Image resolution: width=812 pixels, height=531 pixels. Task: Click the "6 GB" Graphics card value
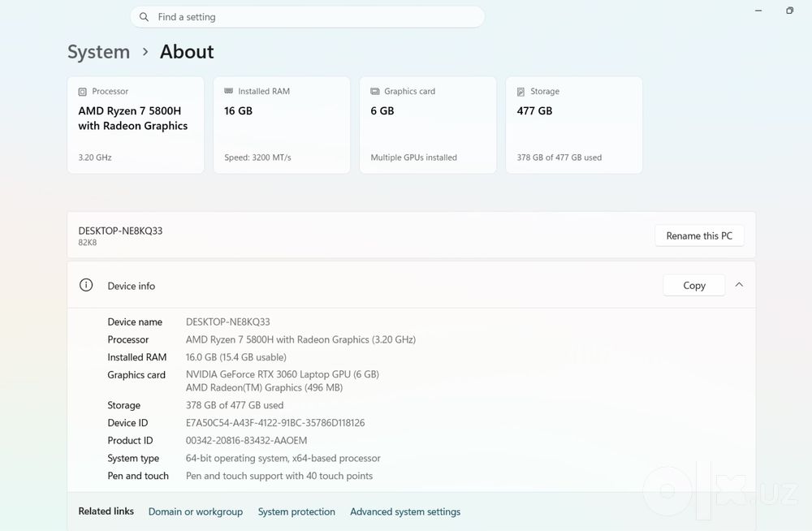point(382,111)
